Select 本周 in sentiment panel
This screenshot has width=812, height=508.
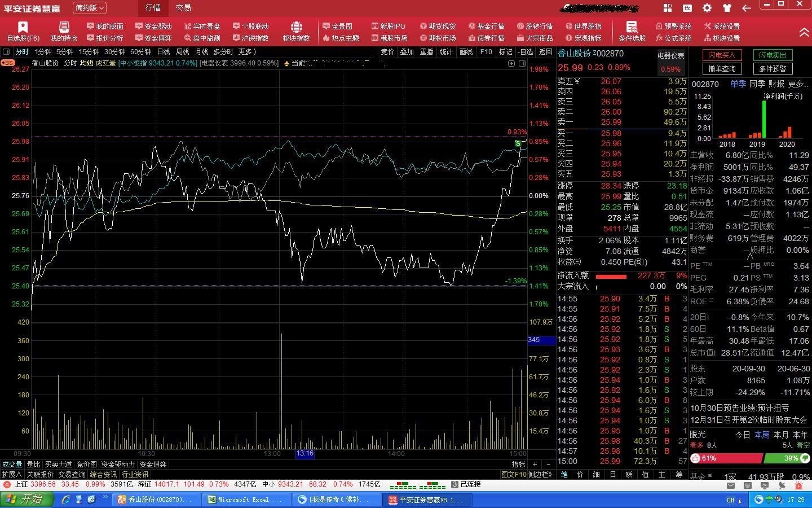762,435
